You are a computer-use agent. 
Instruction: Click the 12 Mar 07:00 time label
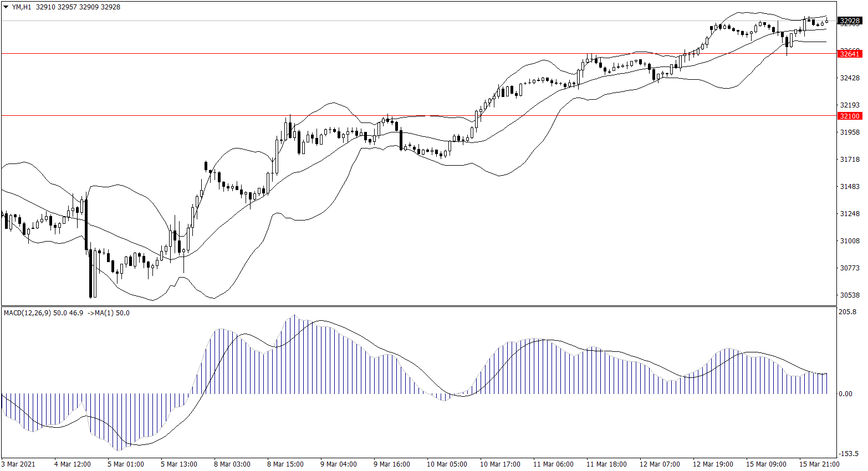pyautogui.click(x=660, y=464)
